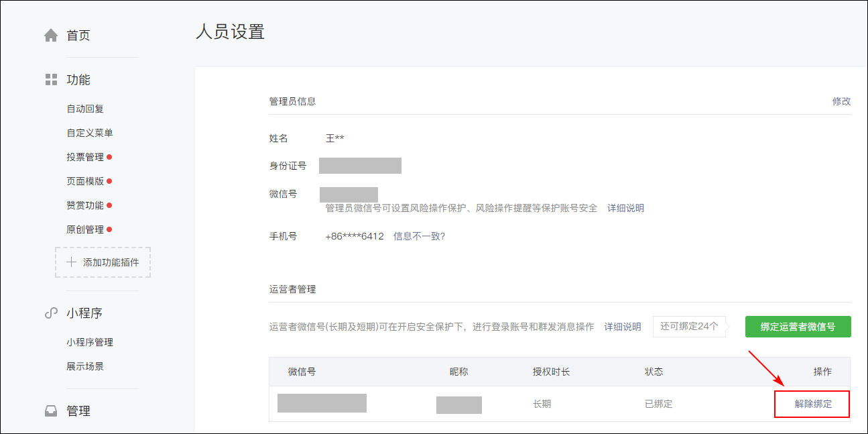
Task: Click the red dot beside 原创管理
Action: click(x=109, y=229)
